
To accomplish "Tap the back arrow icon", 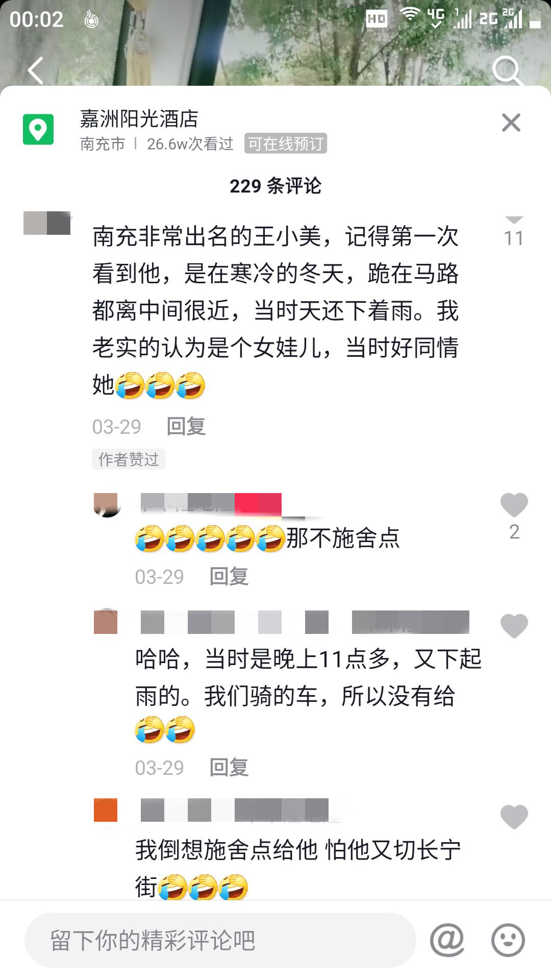I will click(35, 70).
